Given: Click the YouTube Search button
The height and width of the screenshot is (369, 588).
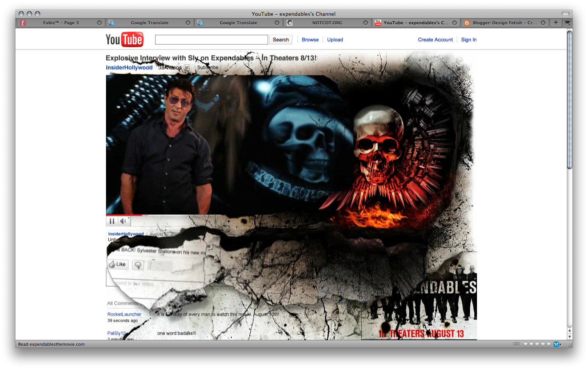Looking at the screenshot, I should coord(281,39).
